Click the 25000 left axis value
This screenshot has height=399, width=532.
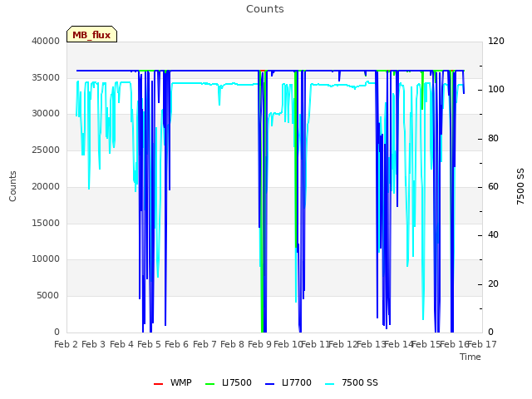click(x=46, y=150)
